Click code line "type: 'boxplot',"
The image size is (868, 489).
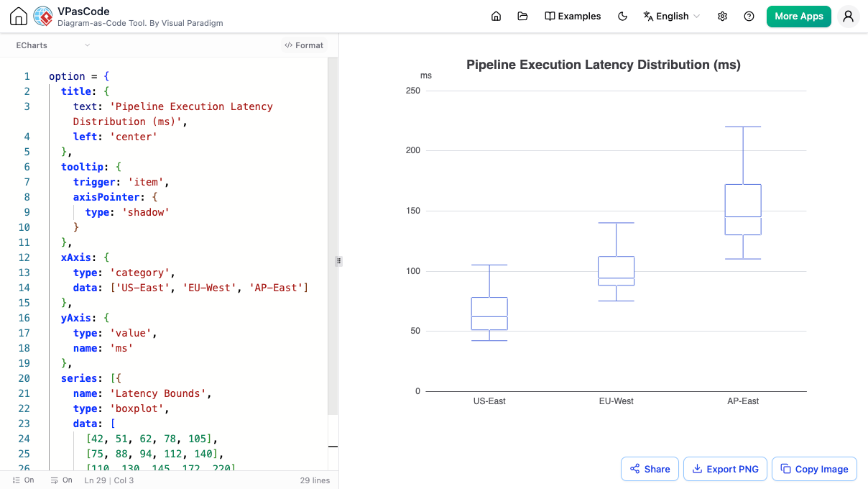tap(121, 408)
